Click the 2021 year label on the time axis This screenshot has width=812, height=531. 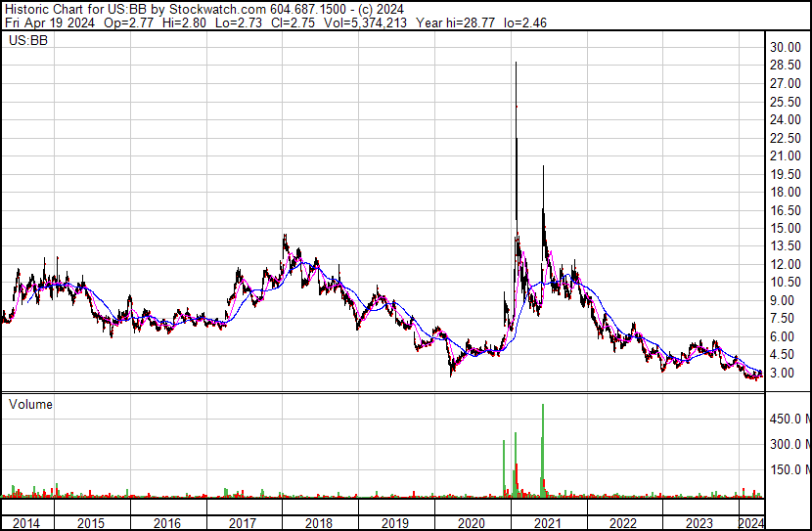[548, 523]
